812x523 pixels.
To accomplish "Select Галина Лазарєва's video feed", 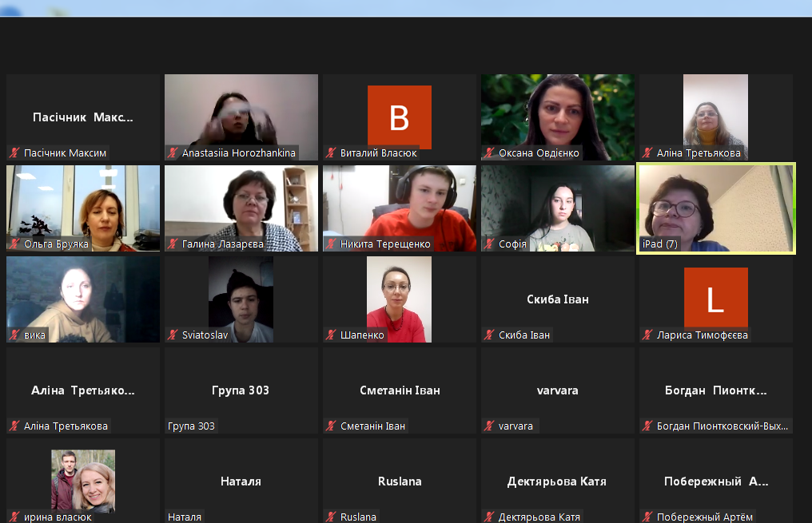I will tap(241, 208).
